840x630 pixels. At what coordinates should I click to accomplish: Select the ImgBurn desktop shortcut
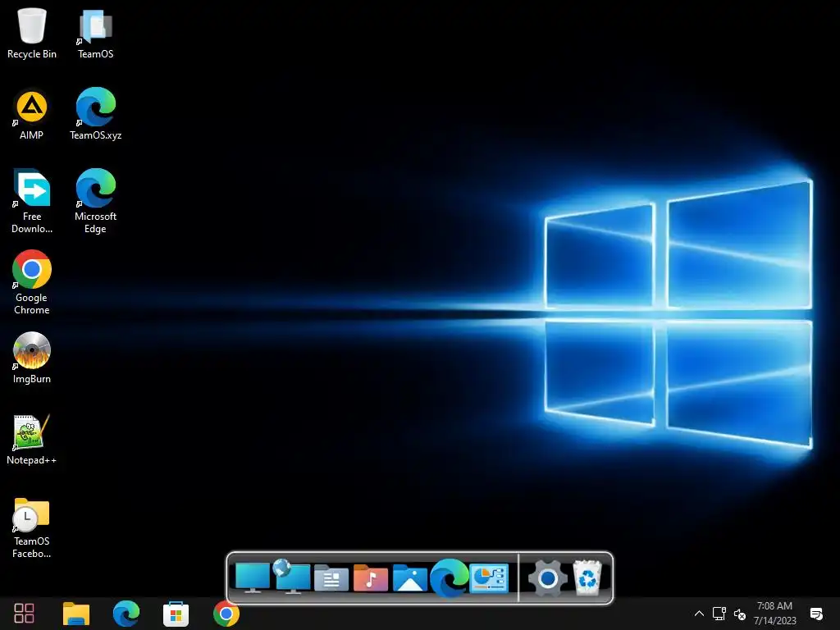(x=32, y=358)
